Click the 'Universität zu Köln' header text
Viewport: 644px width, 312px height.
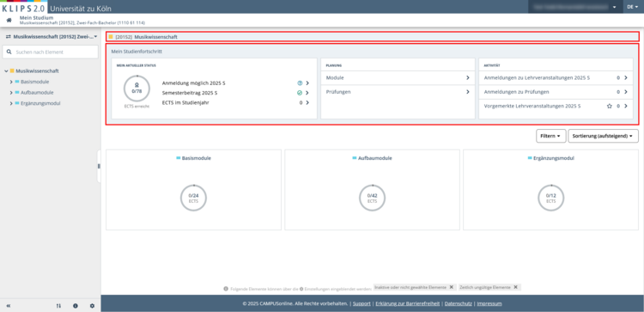pyautogui.click(x=81, y=9)
